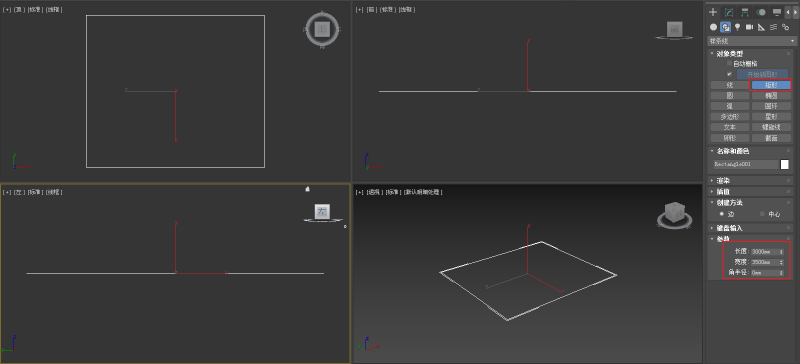800x364 pixels.
Task: Click the Rectangle001 name field
Action: [745, 164]
